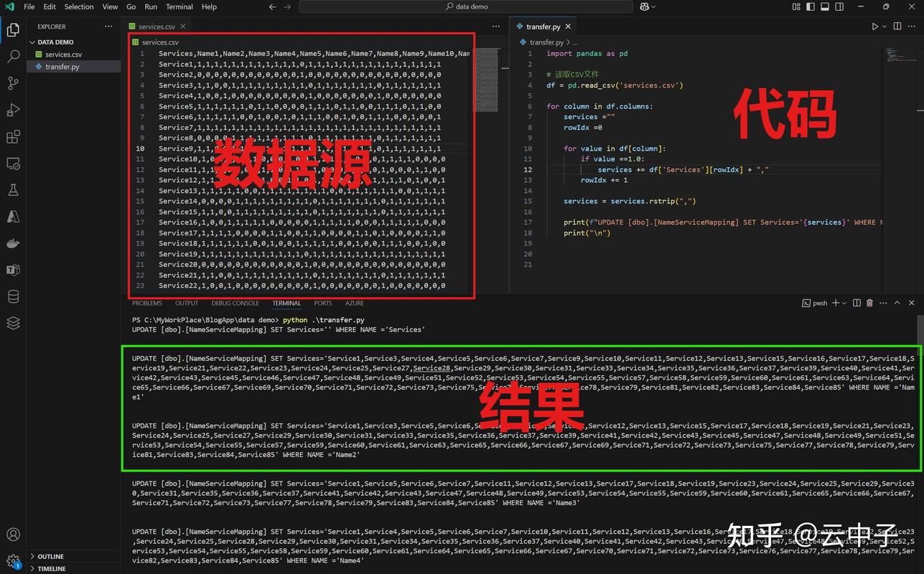Select the pwsh terminal instance
Screen dimensions: 924x574
814,304
